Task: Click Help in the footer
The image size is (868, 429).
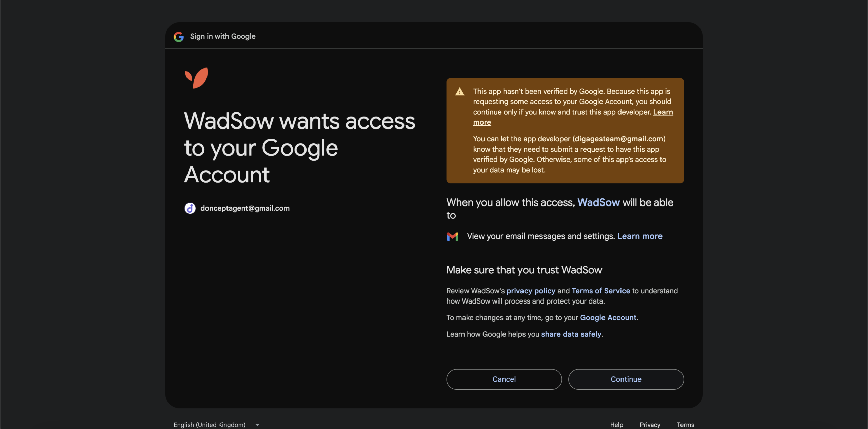Action: [616, 425]
